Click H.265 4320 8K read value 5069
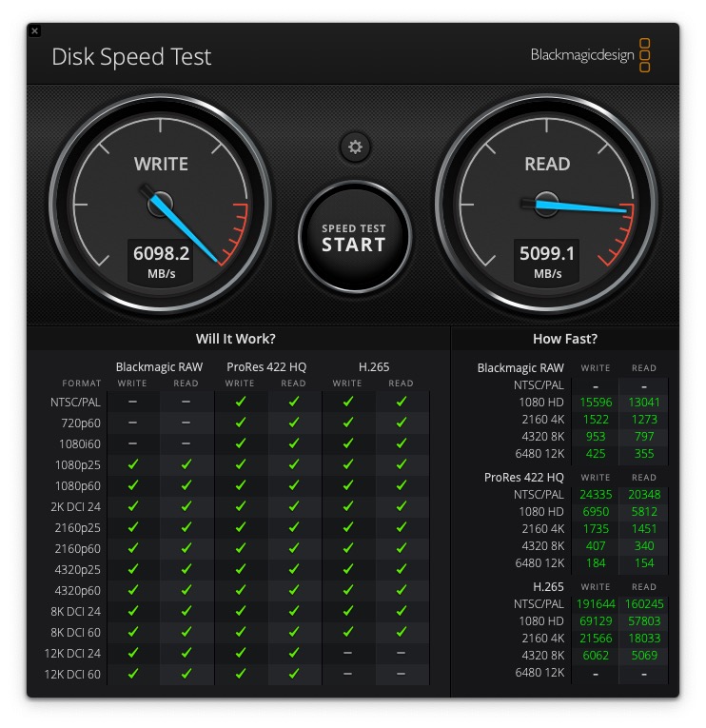 644,656
